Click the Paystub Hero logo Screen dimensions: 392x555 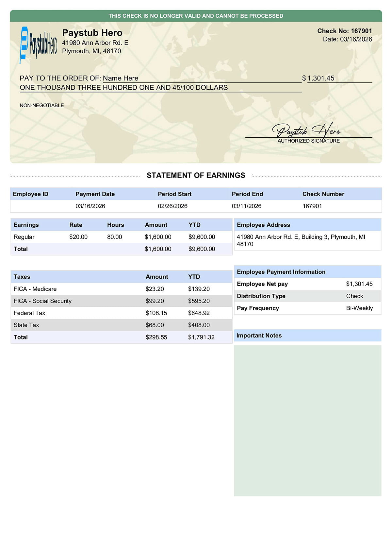point(38,45)
